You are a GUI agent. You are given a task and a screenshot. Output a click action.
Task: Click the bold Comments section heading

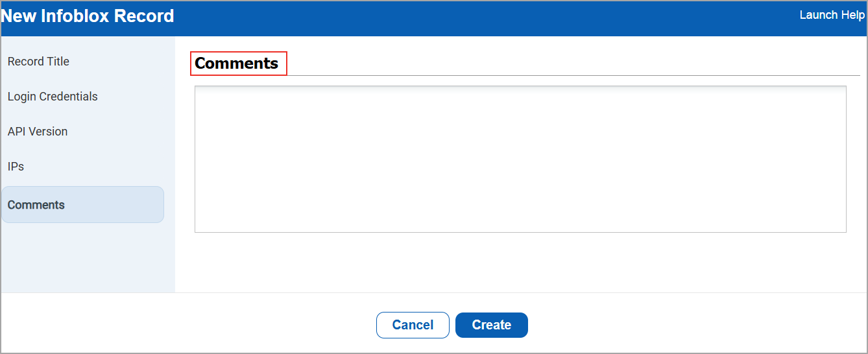pyautogui.click(x=237, y=64)
